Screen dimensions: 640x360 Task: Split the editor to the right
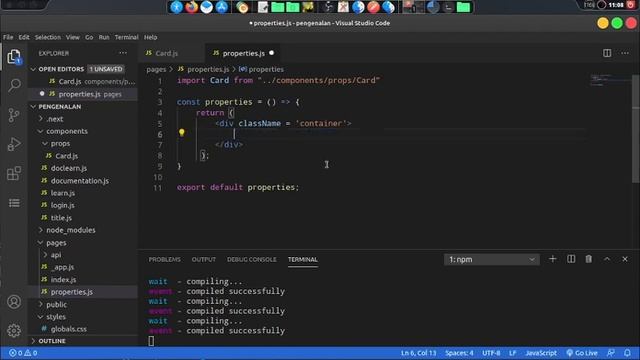607,53
